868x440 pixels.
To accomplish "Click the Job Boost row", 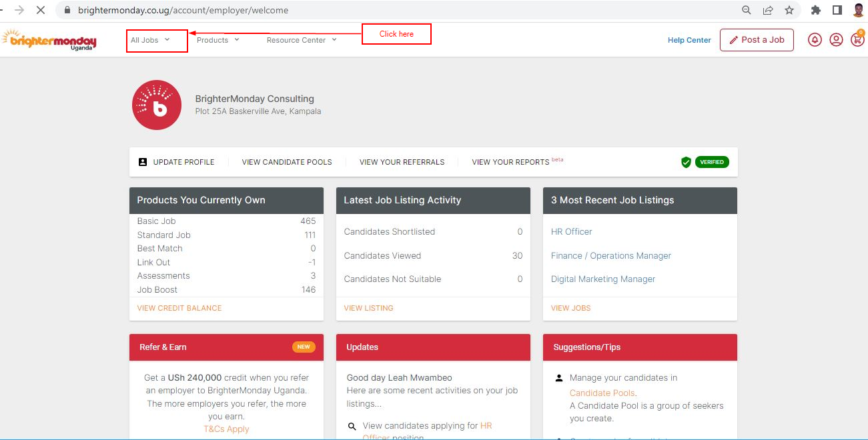I will pos(226,289).
